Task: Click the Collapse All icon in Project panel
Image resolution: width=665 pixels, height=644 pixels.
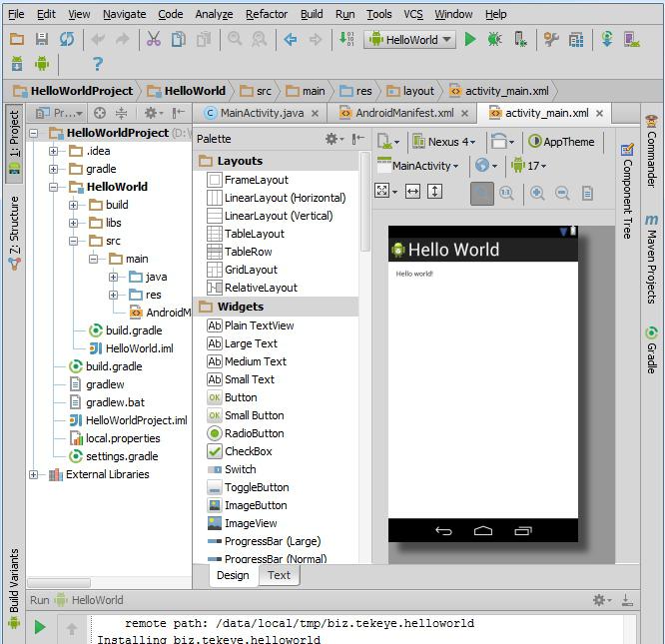Action: (x=121, y=113)
